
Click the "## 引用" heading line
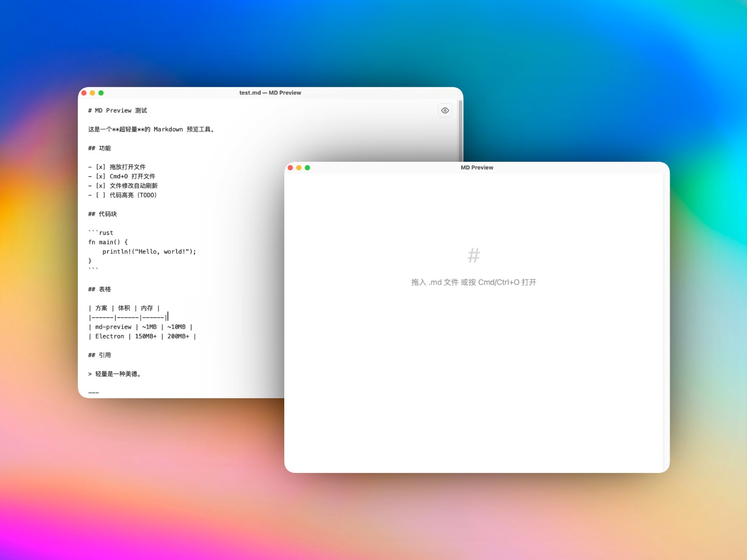[x=99, y=355]
